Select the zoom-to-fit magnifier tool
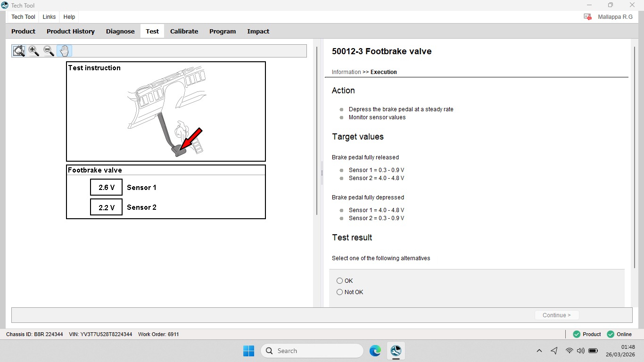 [x=19, y=51]
